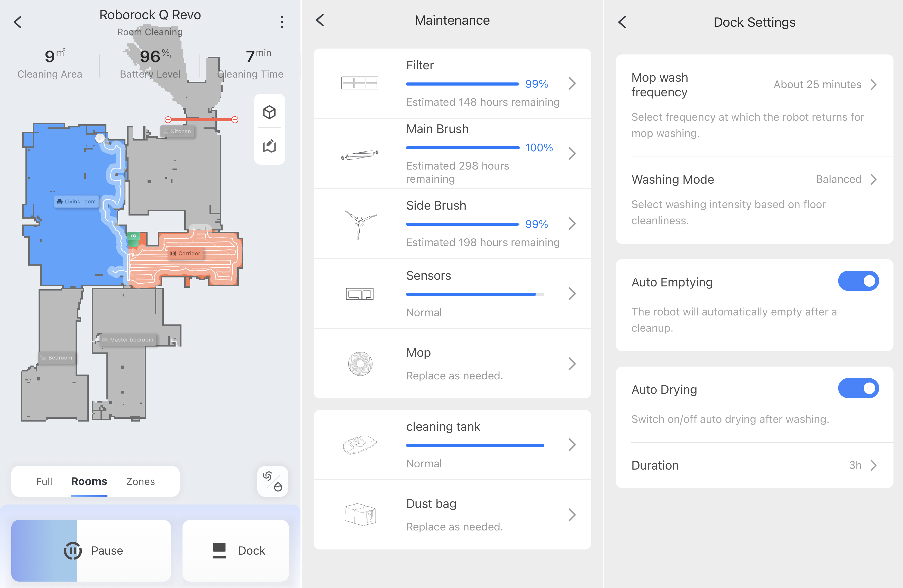Toggle Auto Drying switch

pos(858,388)
